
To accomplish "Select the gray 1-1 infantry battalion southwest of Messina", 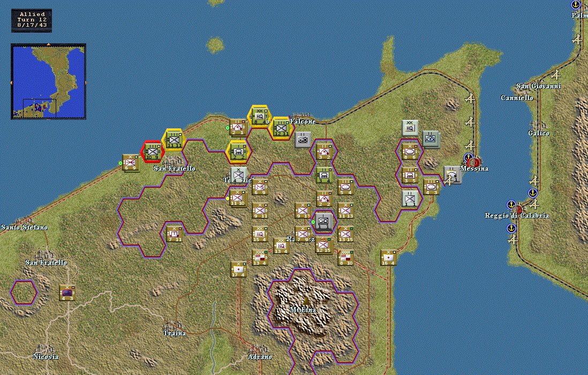I will click(x=410, y=198).
